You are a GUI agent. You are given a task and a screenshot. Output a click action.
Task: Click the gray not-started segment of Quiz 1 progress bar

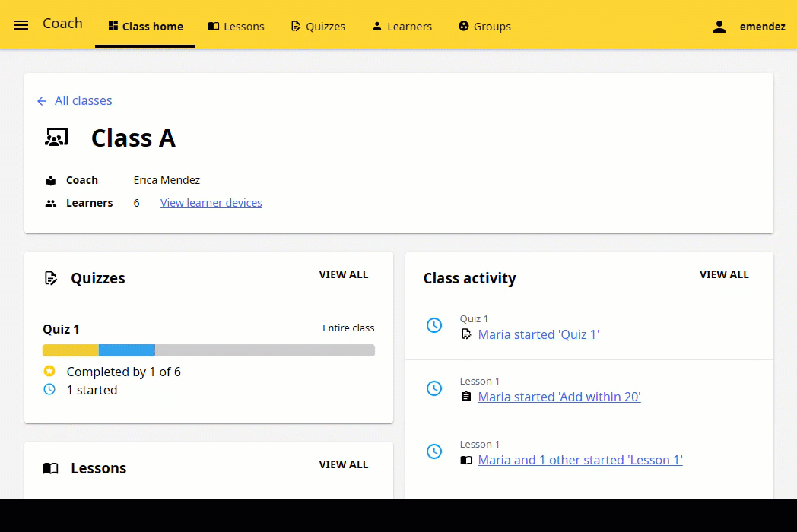[265, 350]
